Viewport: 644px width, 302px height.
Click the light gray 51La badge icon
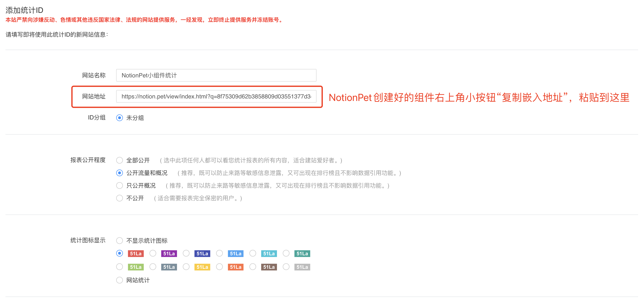(302, 267)
